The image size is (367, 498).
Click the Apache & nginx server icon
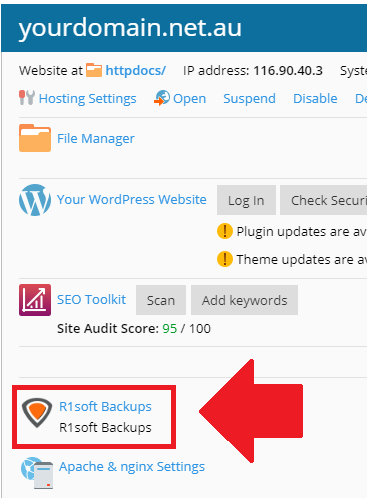pyautogui.click(x=37, y=473)
